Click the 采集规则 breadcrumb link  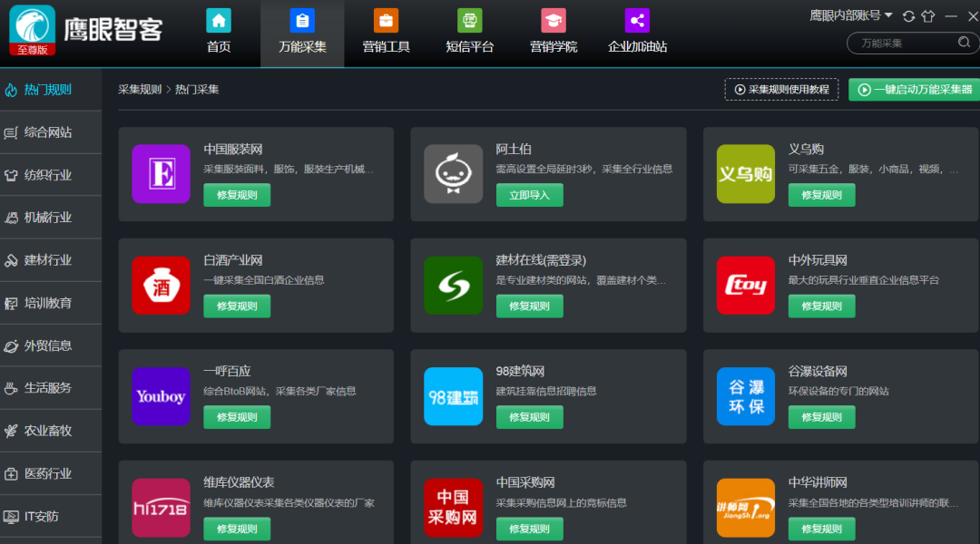[x=140, y=90]
